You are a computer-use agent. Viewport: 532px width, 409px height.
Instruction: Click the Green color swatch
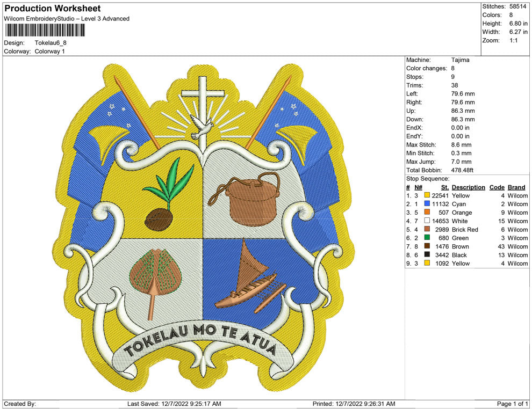coord(427,238)
